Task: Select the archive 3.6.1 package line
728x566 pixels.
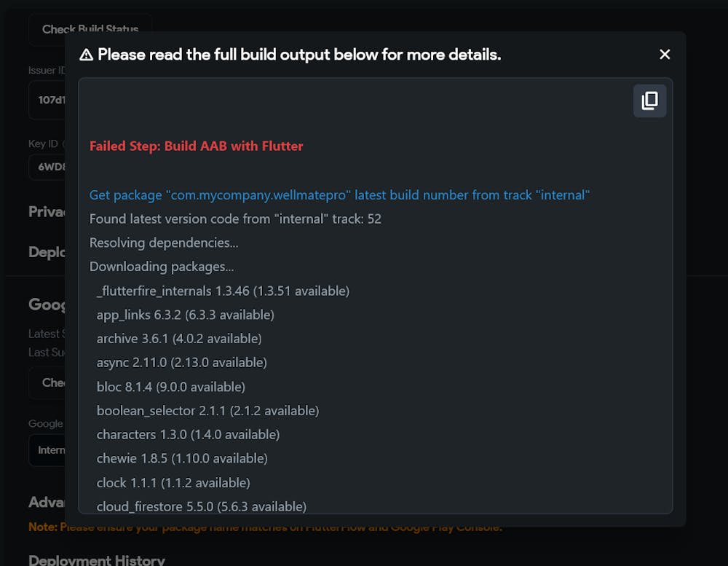Action: [x=179, y=339]
